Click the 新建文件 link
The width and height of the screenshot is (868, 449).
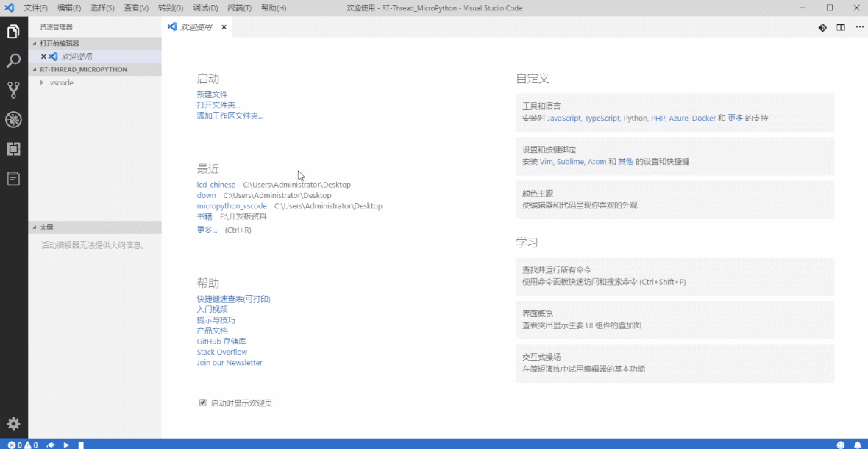click(212, 94)
